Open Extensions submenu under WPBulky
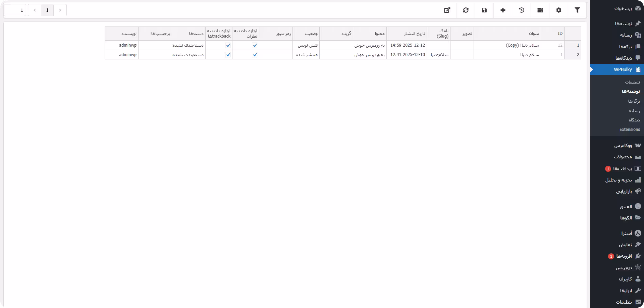 [630, 130]
